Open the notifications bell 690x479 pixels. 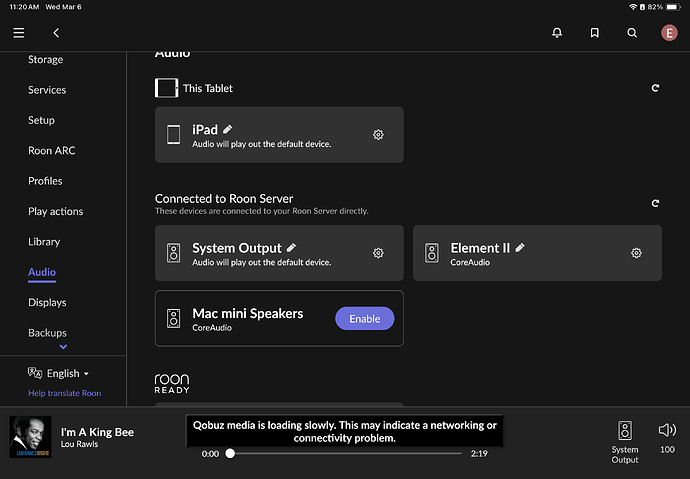(x=557, y=33)
